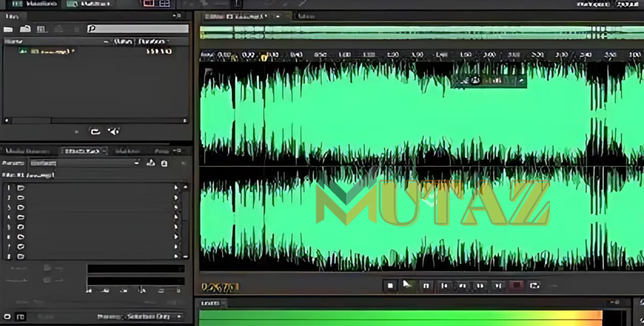Pin the HUD volume overlay
The width and height of the screenshot is (644, 326).
[x=521, y=81]
